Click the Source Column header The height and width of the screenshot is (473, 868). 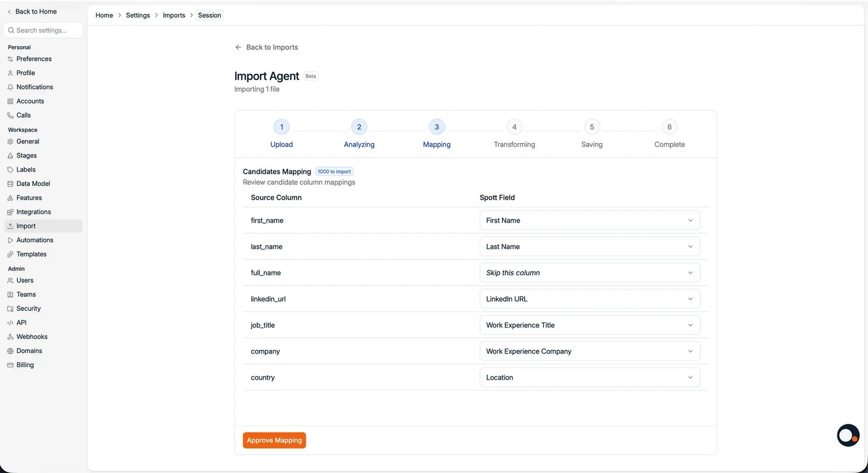click(x=276, y=198)
